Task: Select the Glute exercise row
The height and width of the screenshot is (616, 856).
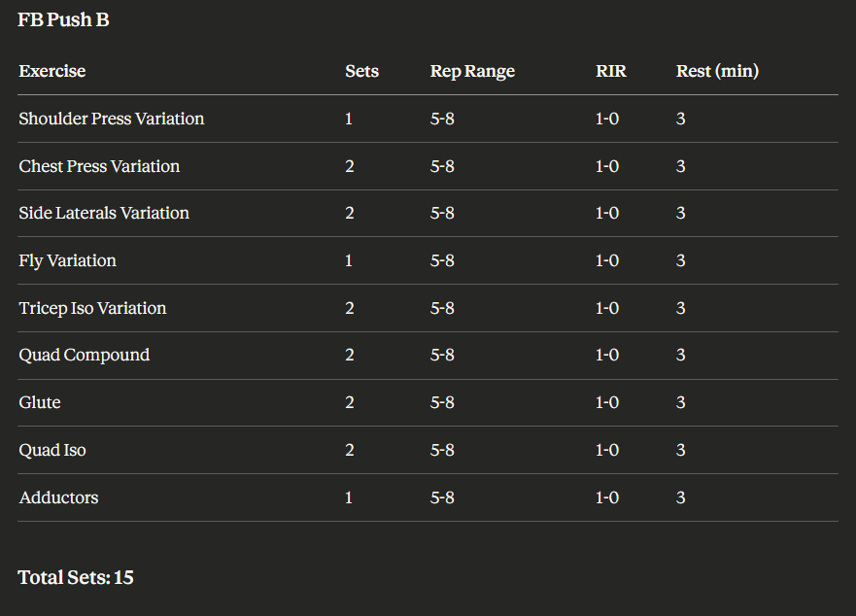Action: [x=40, y=402]
